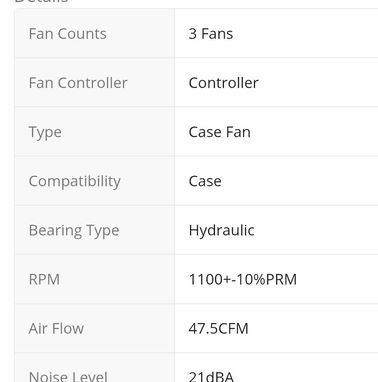Click empty area right of 47.5CFM
This screenshot has width=378, height=382.
313,328
